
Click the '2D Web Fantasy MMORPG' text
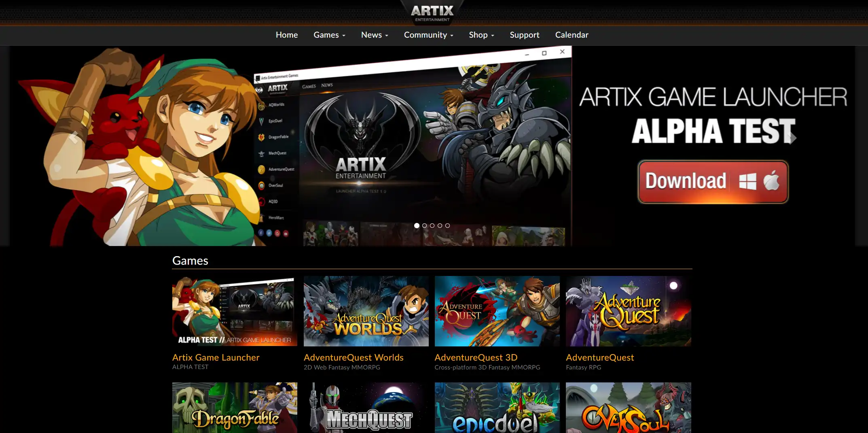(x=342, y=367)
